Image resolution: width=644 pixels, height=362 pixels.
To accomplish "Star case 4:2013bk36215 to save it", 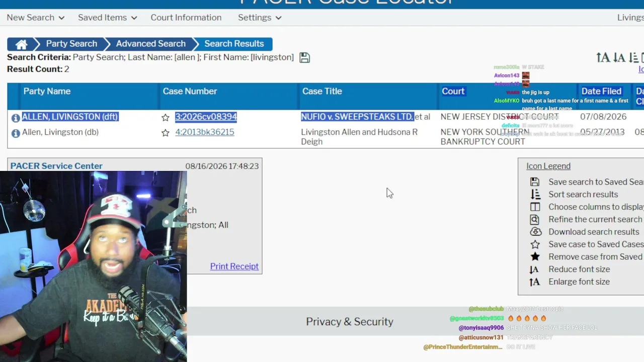I will [165, 133].
